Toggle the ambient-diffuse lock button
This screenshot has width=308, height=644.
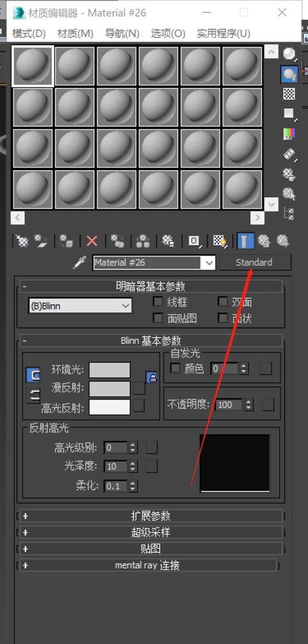[x=33, y=374]
